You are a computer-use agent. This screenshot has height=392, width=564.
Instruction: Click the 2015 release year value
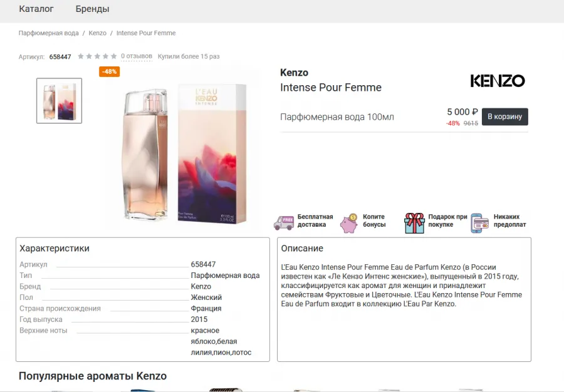(x=199, y=319)
